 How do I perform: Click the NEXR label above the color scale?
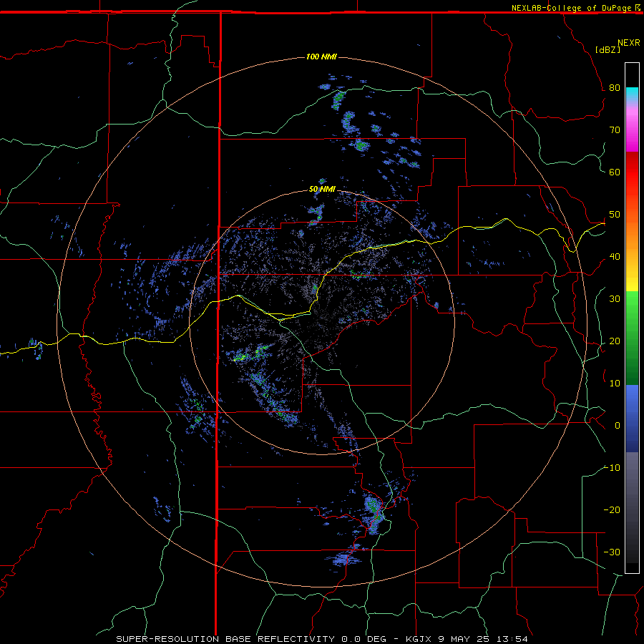[629, 43]
